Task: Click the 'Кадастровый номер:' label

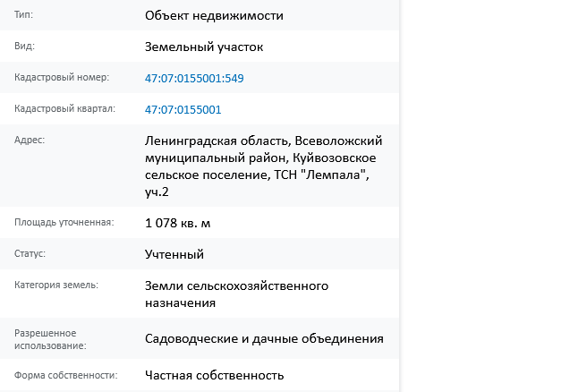Action: 62,77
